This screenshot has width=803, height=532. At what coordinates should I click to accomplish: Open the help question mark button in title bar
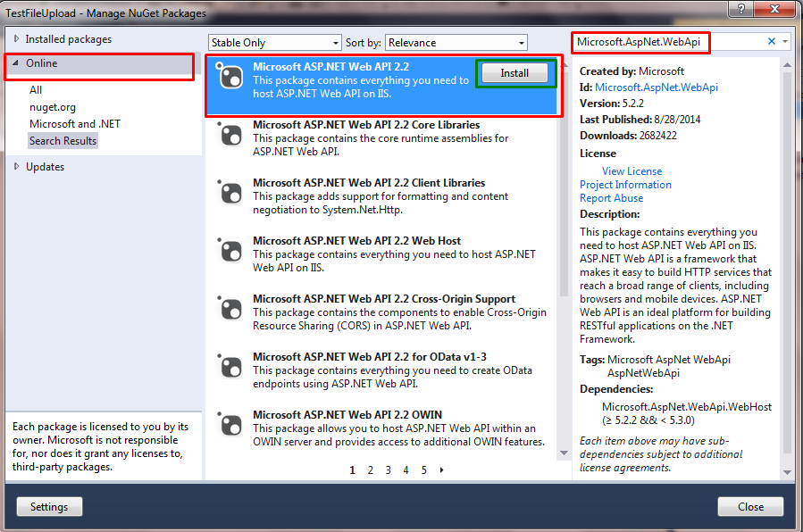coord(741,9)
